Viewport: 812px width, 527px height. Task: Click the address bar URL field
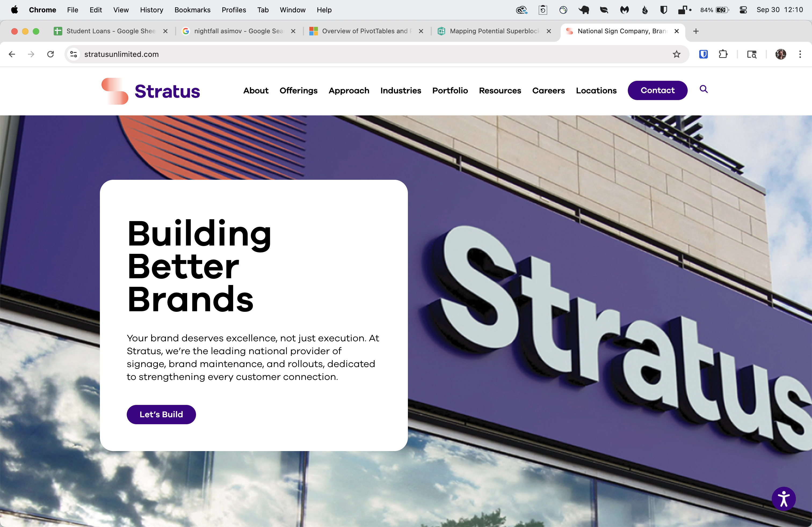[x=341, y=54]
